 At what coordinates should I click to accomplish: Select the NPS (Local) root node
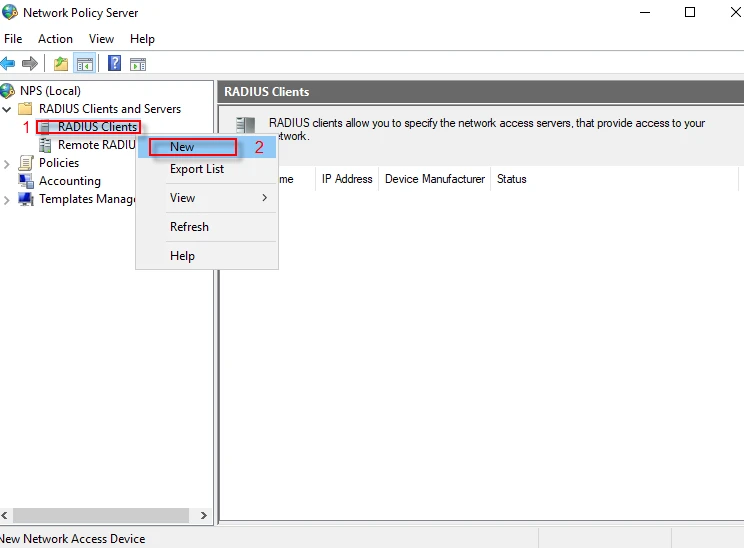pyautogui.click(x=49, y=91)
